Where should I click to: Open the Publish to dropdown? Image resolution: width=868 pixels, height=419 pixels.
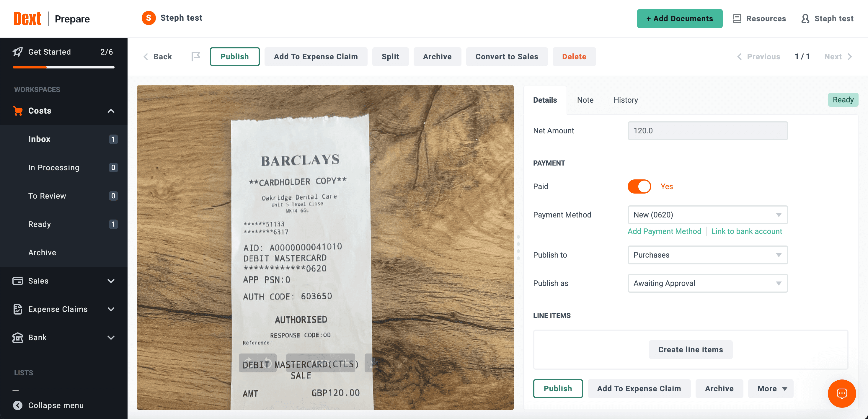pos(707,255)
